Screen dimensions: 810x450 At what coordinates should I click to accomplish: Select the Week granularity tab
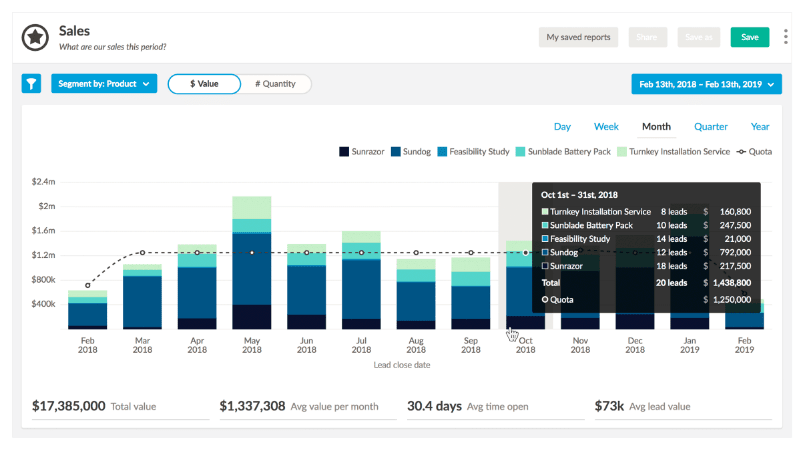point(606,127)
